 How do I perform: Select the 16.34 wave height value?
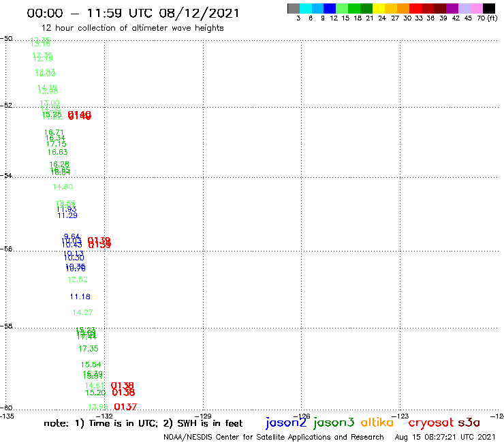click(x=55, y=138)
